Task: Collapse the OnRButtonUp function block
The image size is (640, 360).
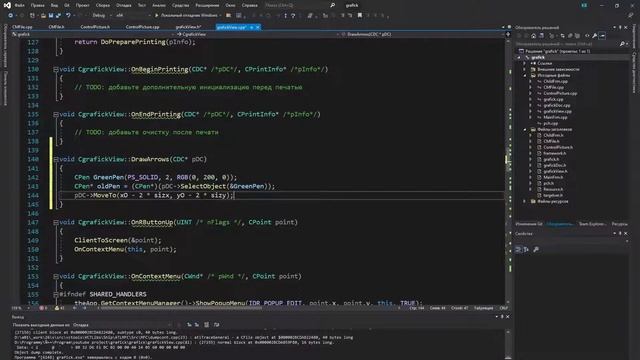Action: point(56,222)
